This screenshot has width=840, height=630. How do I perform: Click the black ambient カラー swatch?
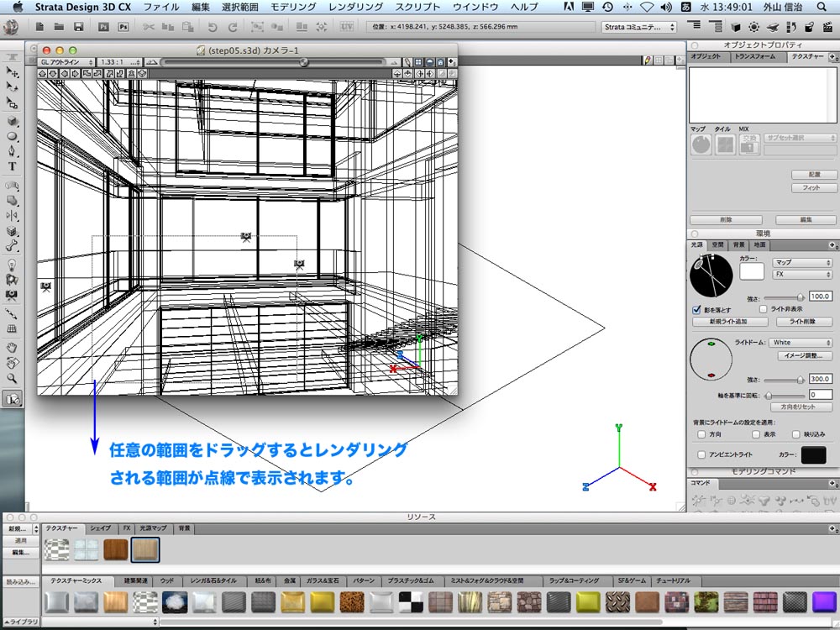814,454
